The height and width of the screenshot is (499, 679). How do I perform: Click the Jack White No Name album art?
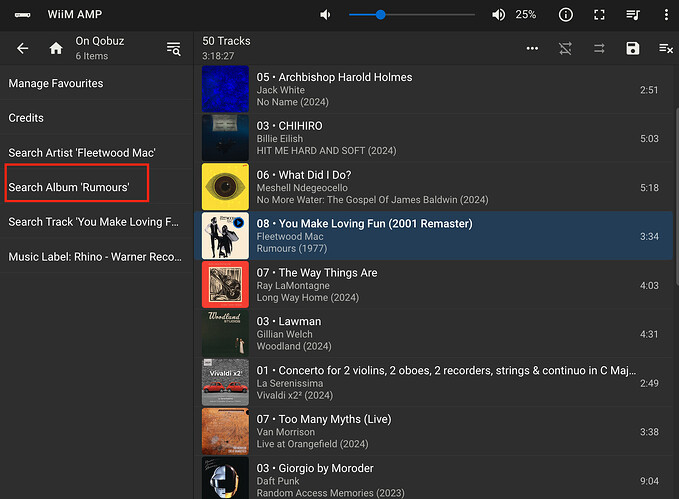coord(225,89)
